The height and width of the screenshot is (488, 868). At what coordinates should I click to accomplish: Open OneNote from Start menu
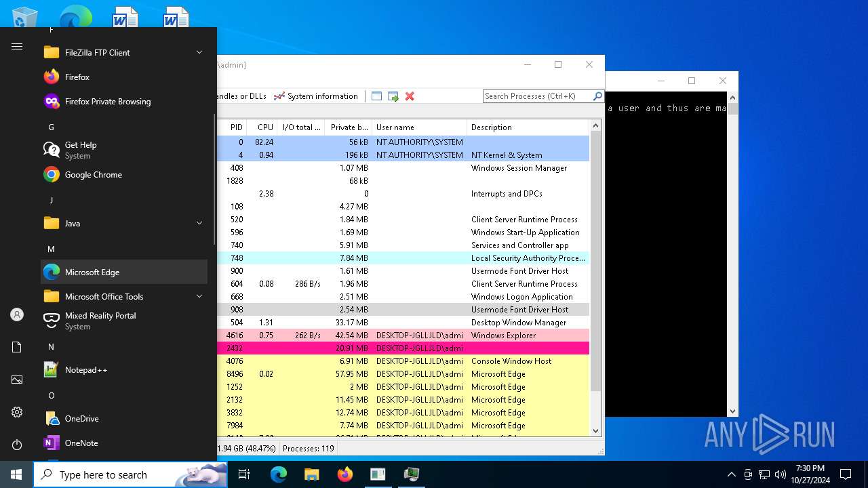point(124,443)
